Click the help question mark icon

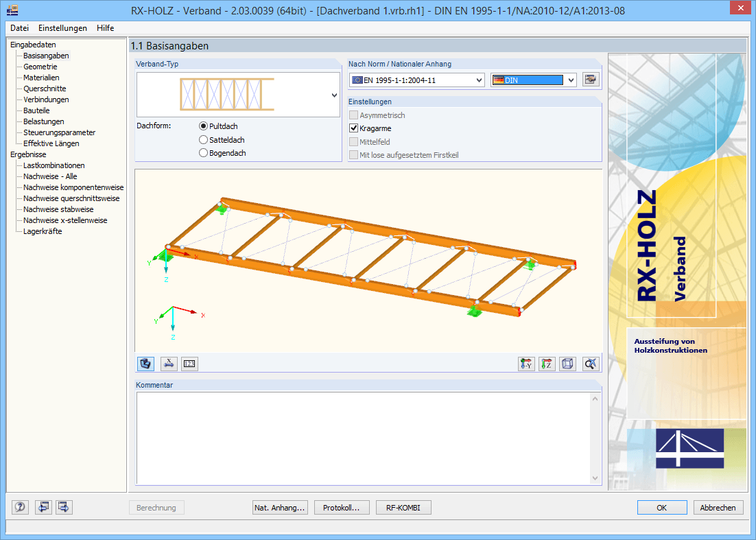20,507
